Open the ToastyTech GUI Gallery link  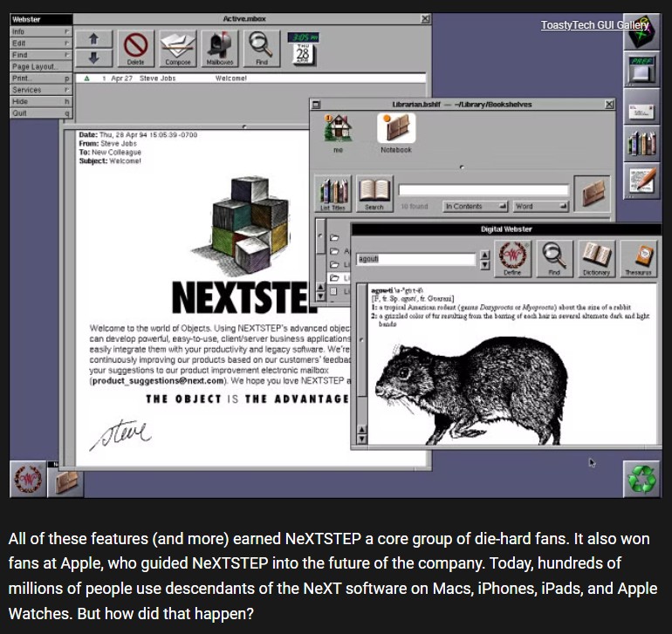coord(595,24)
